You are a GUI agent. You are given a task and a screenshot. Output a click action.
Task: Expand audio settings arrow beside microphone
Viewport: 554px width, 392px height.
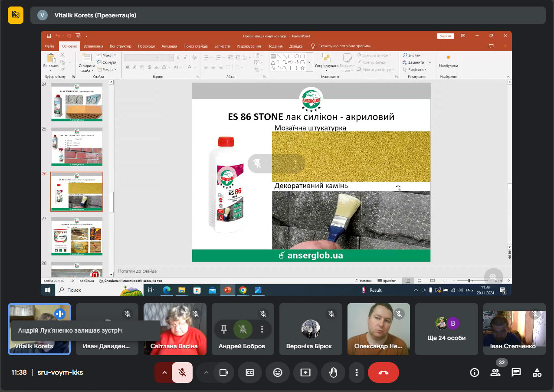click(x=164, y=372)
